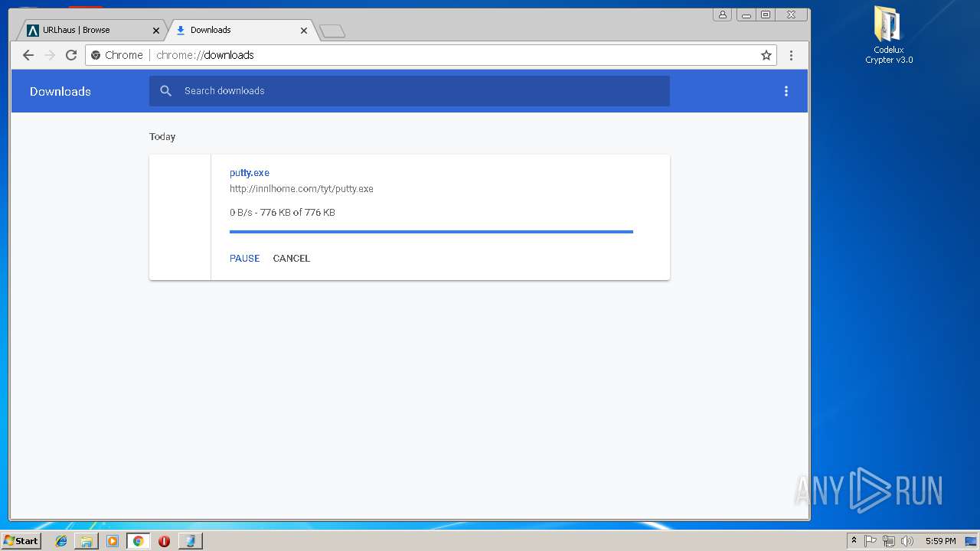Image resolution: width=980 pixels, height=551 pixels.
Task: Close the Downloads tab
Action: click(304, 31)
